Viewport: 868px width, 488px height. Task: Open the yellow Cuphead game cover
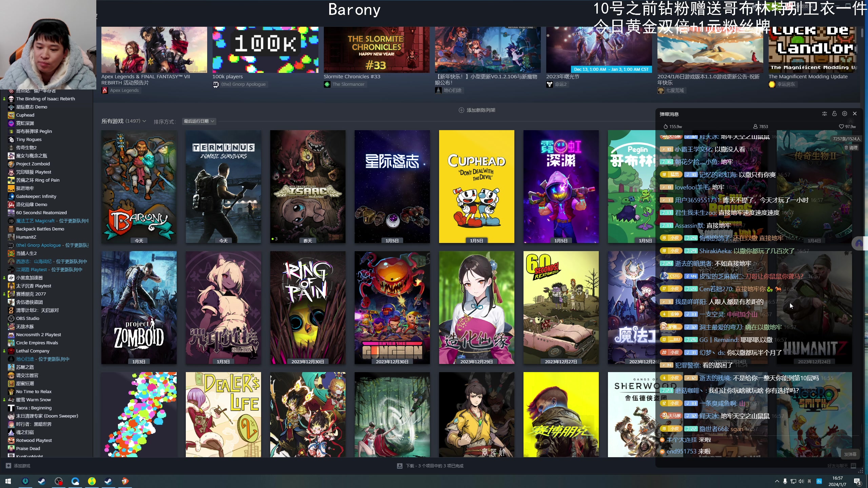point(477,187)
